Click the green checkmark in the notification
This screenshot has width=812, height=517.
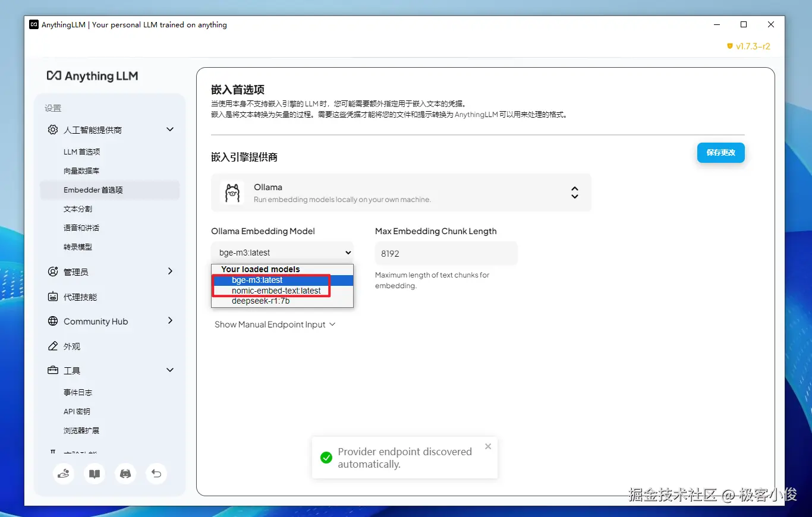coord(326,458)
